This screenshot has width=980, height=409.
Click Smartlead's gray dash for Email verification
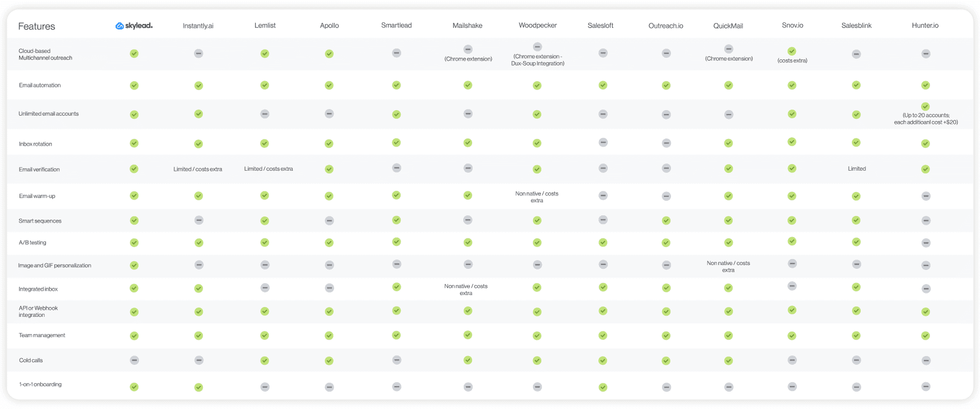[x=397, y=168]
